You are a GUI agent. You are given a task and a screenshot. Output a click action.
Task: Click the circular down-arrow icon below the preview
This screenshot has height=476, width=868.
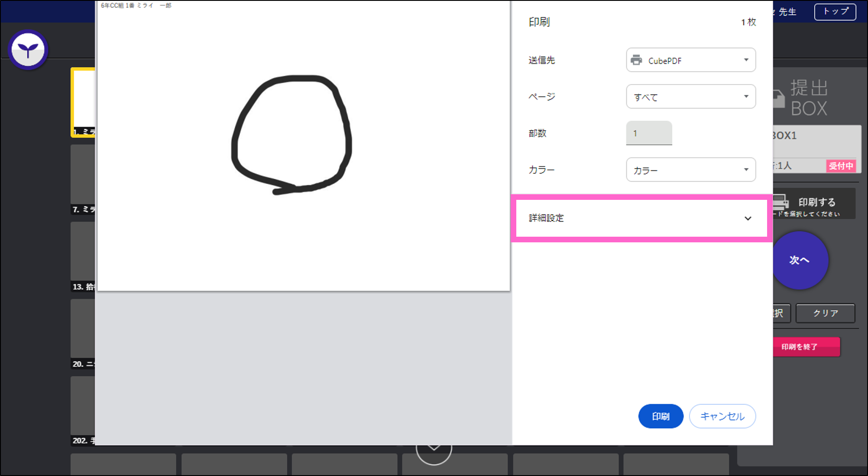434,451
